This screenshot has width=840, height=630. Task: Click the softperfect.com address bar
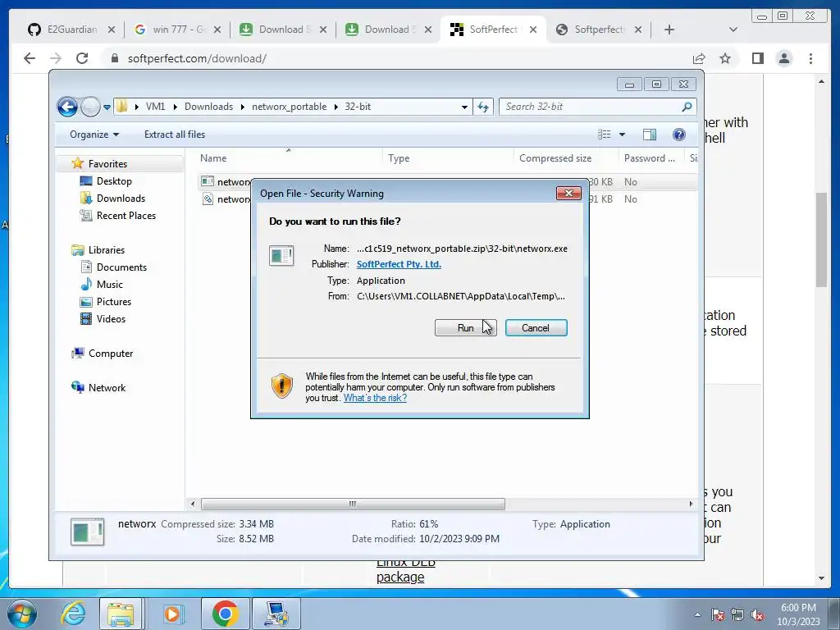coord(396,58)
